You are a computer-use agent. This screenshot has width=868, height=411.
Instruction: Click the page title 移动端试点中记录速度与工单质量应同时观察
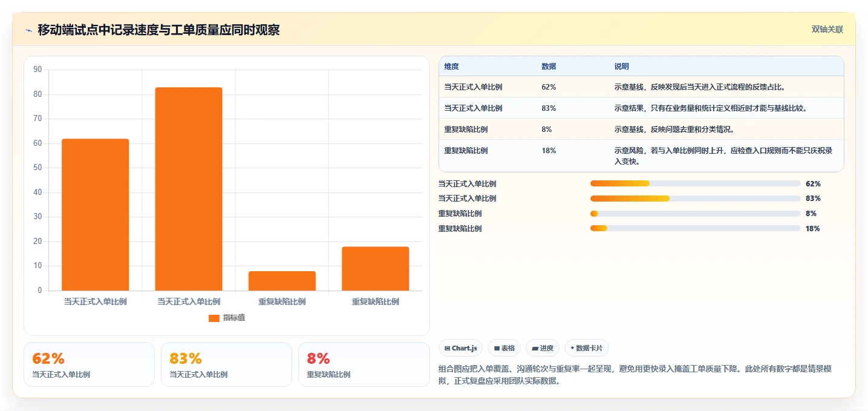(158, 30)
